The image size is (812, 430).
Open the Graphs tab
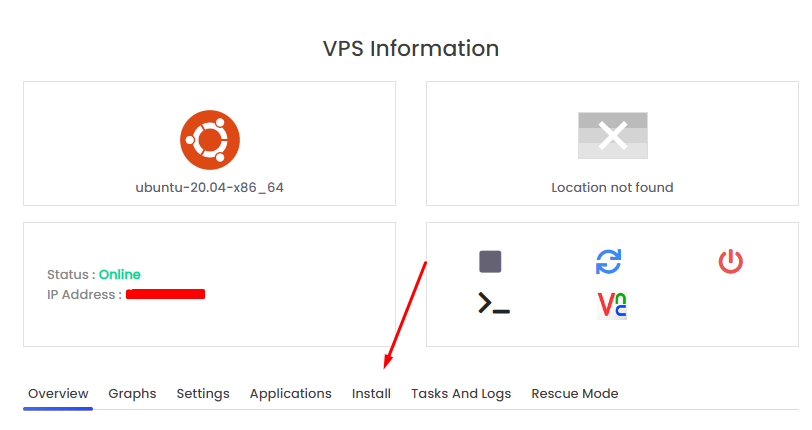(x=132, y=394)
